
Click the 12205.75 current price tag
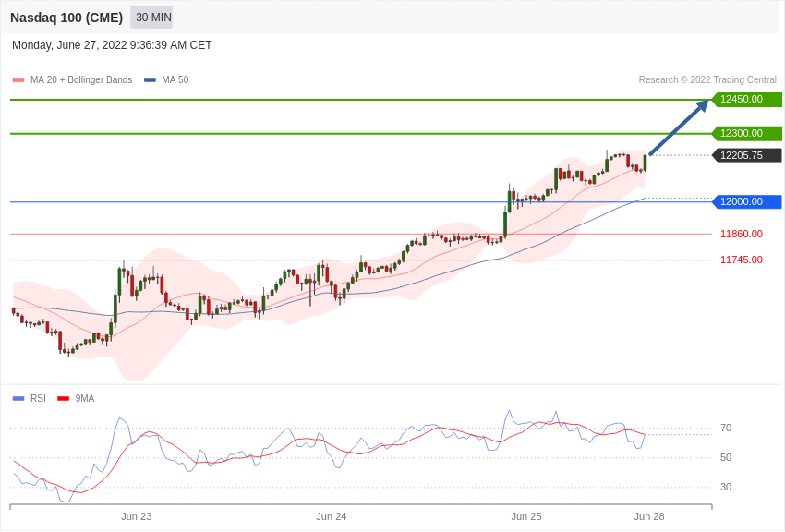tap(746, 155)
